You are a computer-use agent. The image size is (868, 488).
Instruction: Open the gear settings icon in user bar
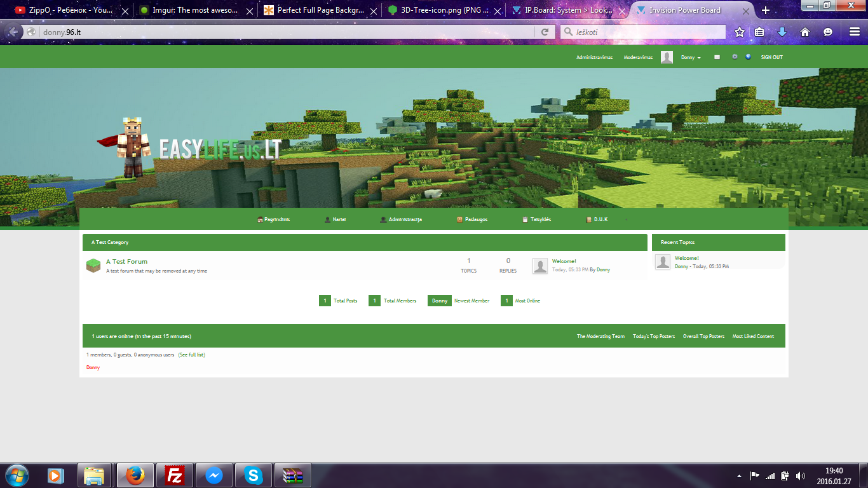pos(735,57)
